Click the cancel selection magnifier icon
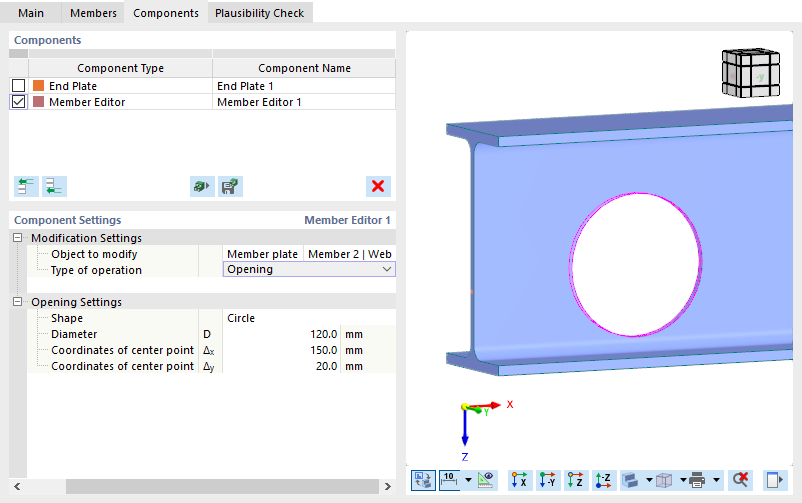This screenshot has height=503, width=802. click(x=740, y=480)
